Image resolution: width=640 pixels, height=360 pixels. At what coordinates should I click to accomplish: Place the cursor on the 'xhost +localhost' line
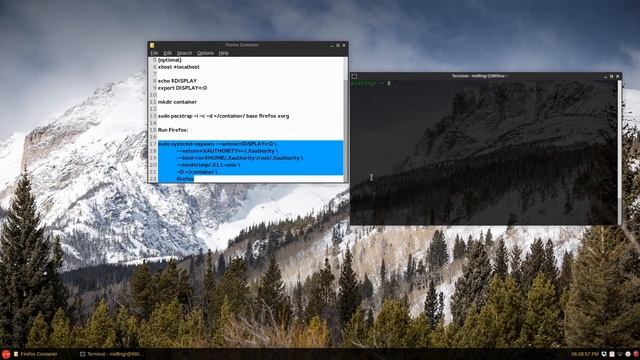coord(179,67)
